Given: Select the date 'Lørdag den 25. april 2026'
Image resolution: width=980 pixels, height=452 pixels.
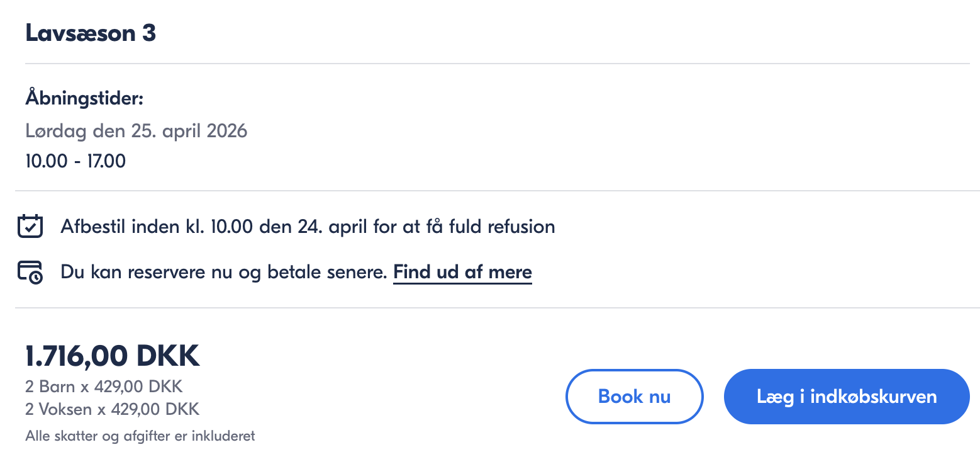Looking at the screenshot, I should tap(136, 131).
